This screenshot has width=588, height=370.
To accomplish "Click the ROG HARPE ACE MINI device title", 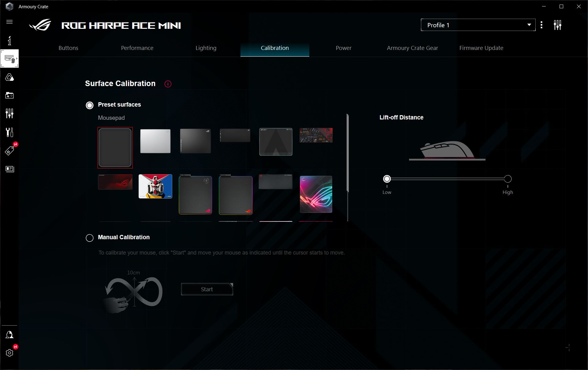I will 121,25.
